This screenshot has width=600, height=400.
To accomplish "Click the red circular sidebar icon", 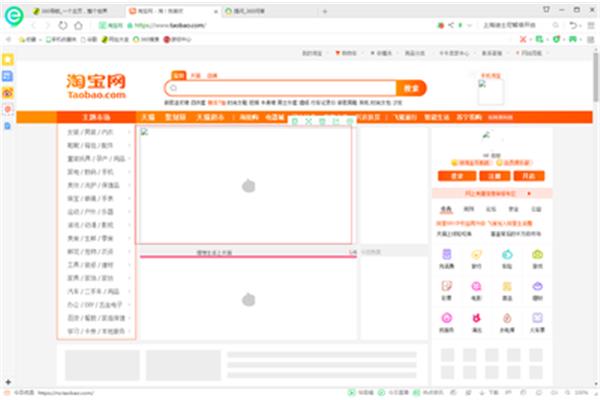I will [x=8, y=109].
